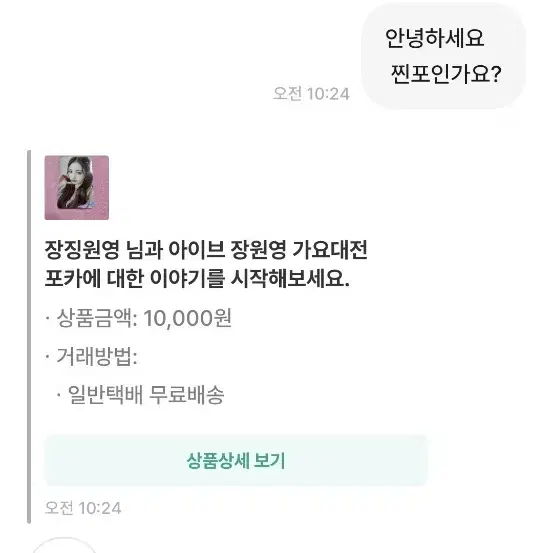This screenshot has height=553, width=553.
Task: Click the timestamp below the product card
Action: click(83, 508)
